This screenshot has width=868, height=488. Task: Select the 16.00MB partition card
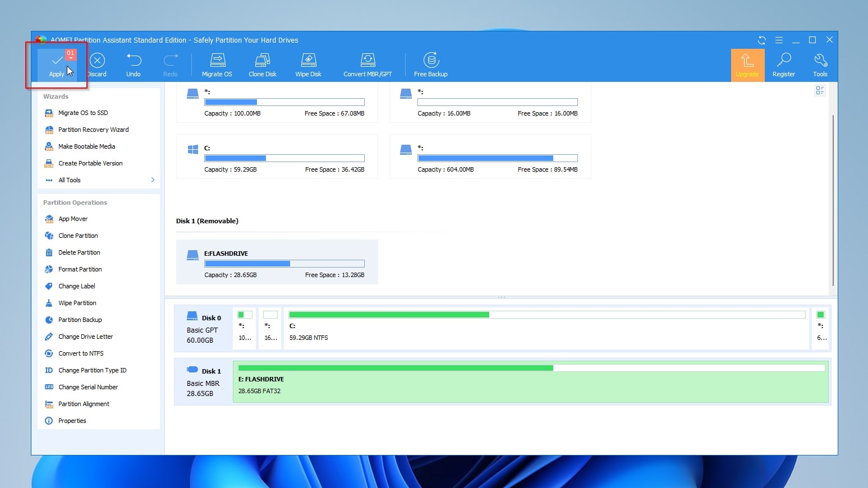490,103
